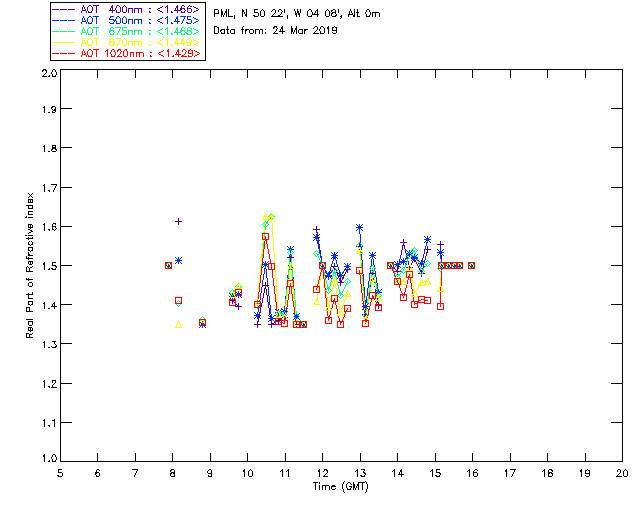Click the 1.5 label on the y-axis

pyautogui.click(x=49, y=266)
